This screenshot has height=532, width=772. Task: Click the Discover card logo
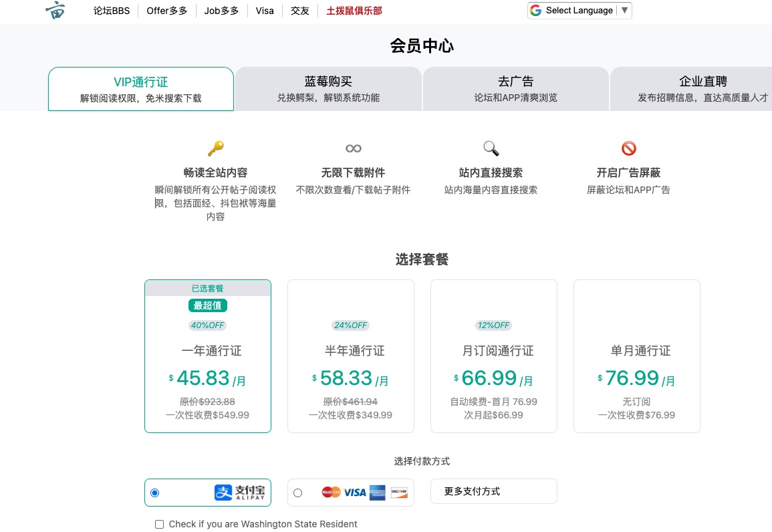(x=399, y=493)
